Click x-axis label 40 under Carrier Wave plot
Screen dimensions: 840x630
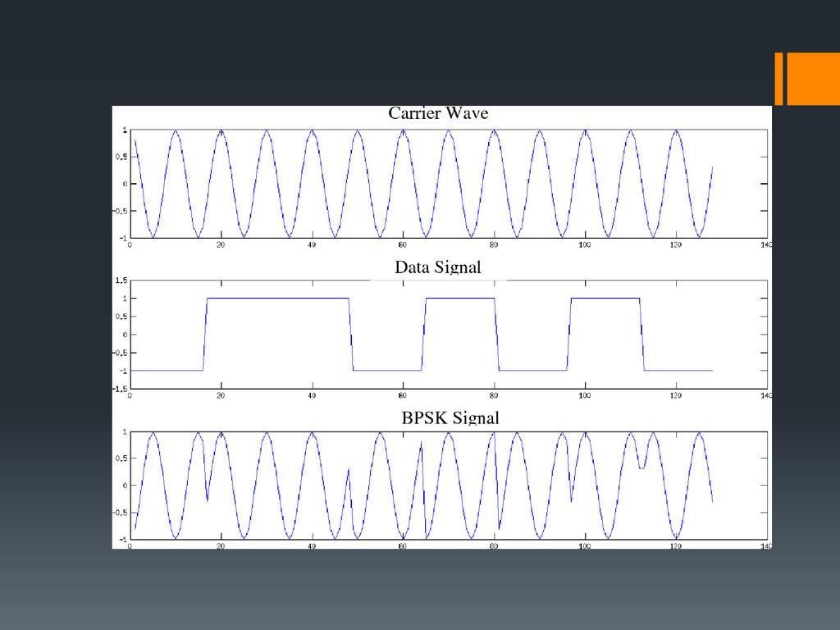(x=312, y=244)
